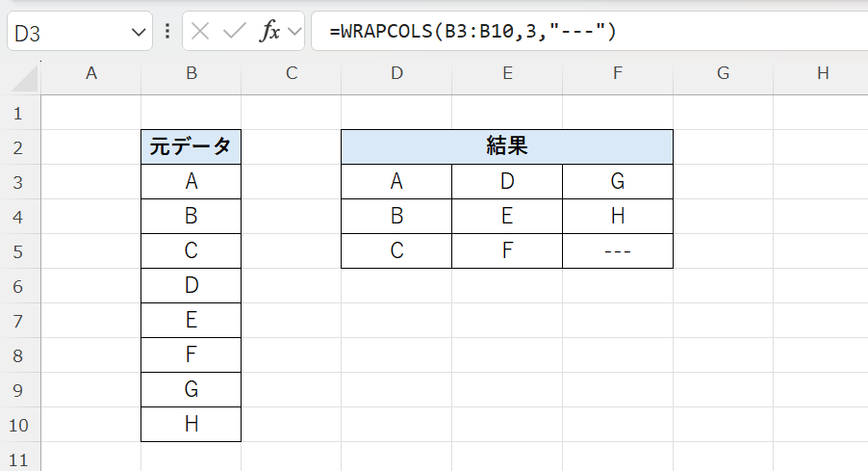Click the Enter checkmark formula bar icon
Image resolution: width=868 pixels, height=471 pixels.
[x=234, y=32]
